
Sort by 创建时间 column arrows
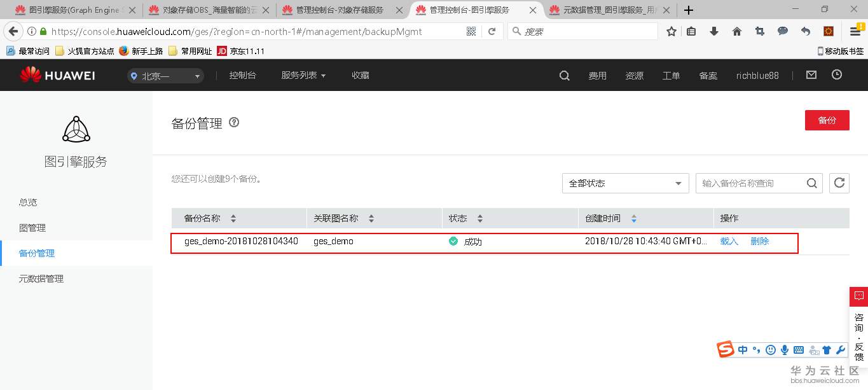634,218
